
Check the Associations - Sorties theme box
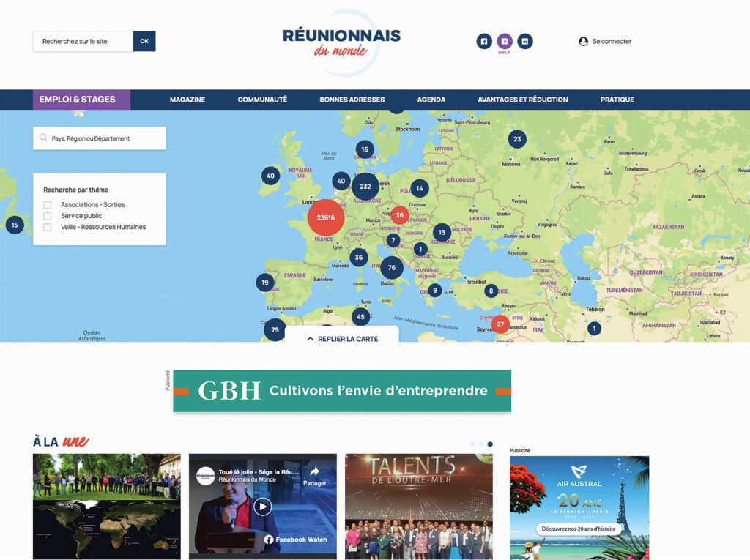48,205
